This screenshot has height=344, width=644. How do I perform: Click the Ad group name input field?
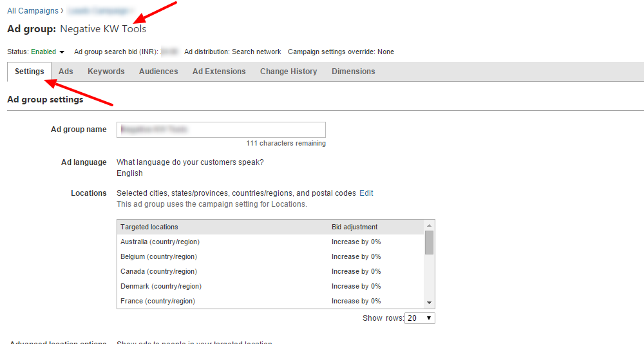click(x=221, y=129)
